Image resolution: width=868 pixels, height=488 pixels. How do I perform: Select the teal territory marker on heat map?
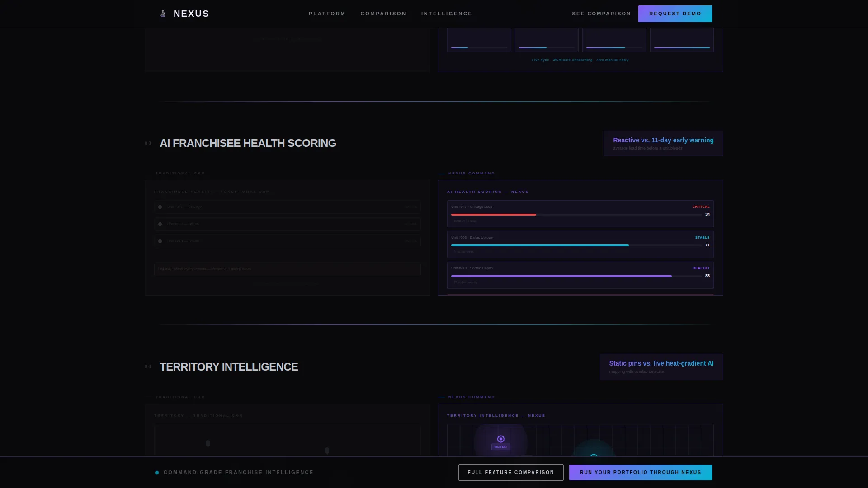pos(594,455)
